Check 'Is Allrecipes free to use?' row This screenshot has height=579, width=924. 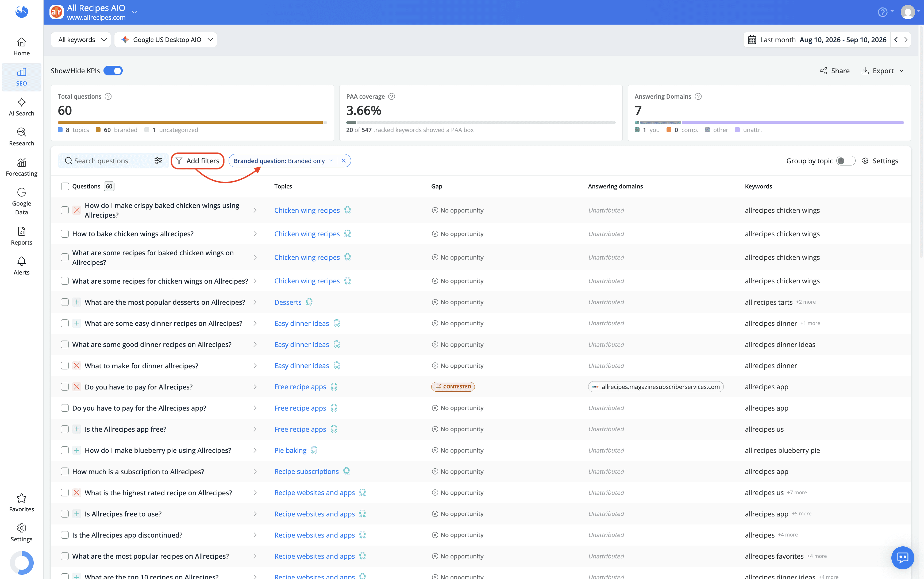coord(65,514)
